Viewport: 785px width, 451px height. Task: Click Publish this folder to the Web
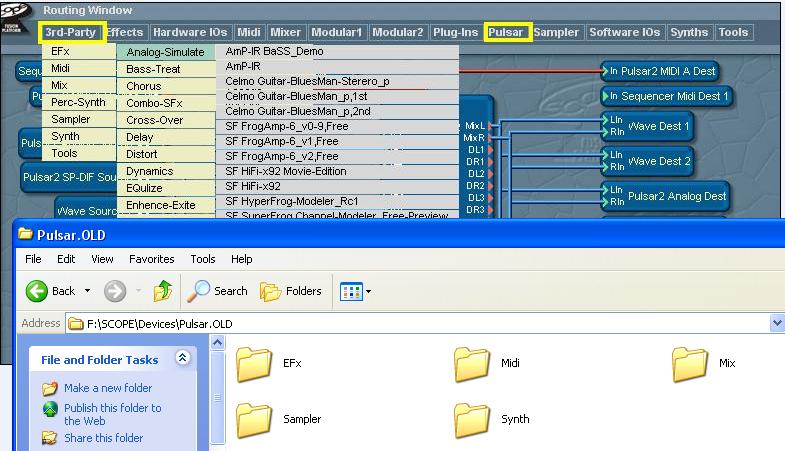pyautogui.click(x=113, y=414)
